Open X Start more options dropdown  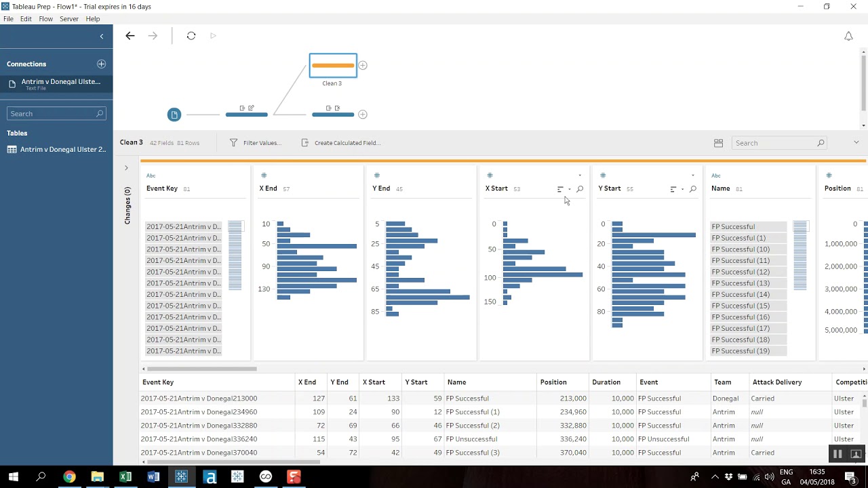(579, 176)
